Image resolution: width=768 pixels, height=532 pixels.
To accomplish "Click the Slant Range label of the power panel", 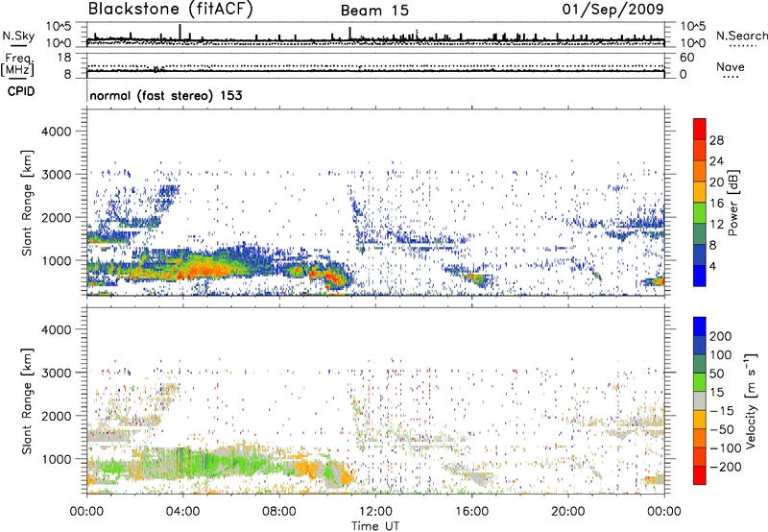I will (x=27, y=203).
